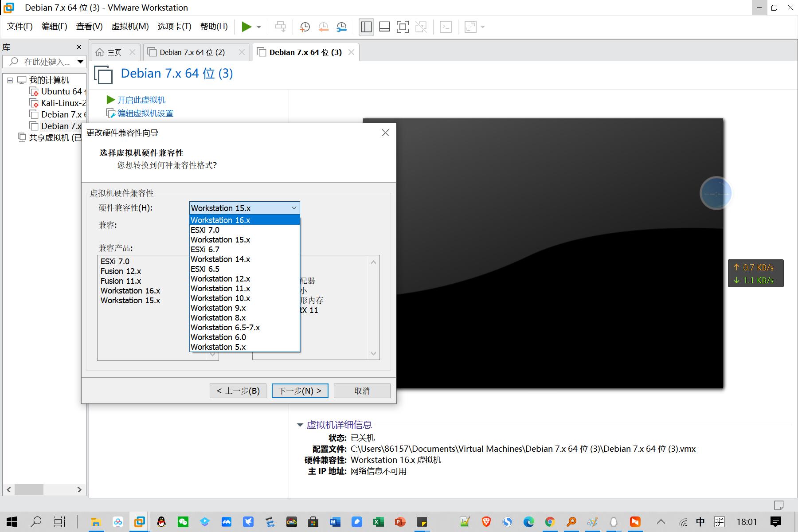Image resolution: width=798 pixels, height=532 pixels.
Task: Choose Workstation 10.x from the list
Action: click(245, 298)
